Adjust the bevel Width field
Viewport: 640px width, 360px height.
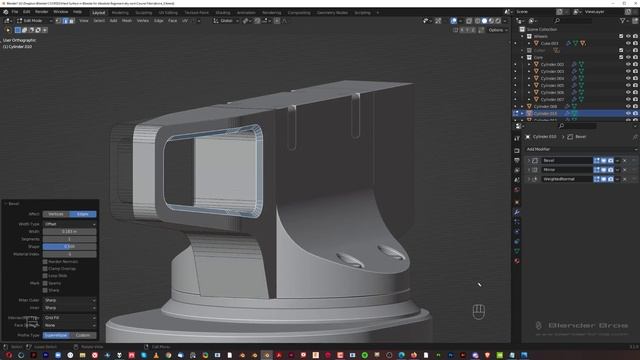(x=70, y=231)
